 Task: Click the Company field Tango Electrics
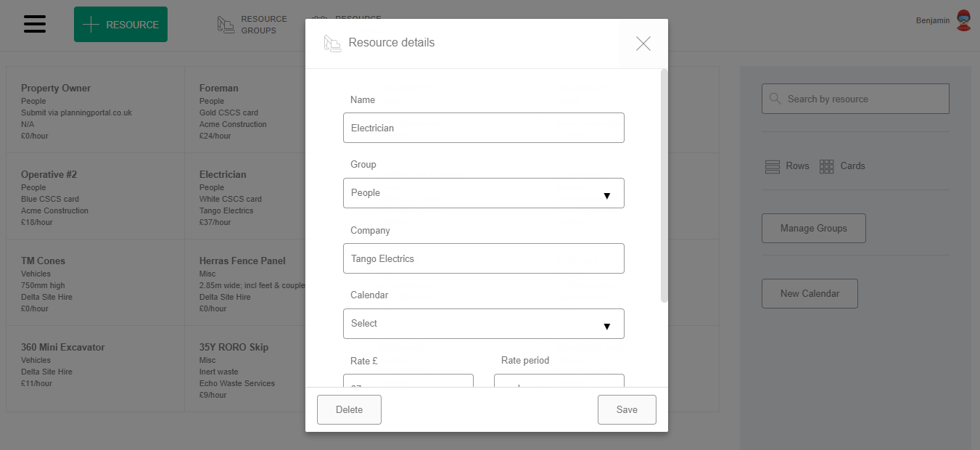484,258
